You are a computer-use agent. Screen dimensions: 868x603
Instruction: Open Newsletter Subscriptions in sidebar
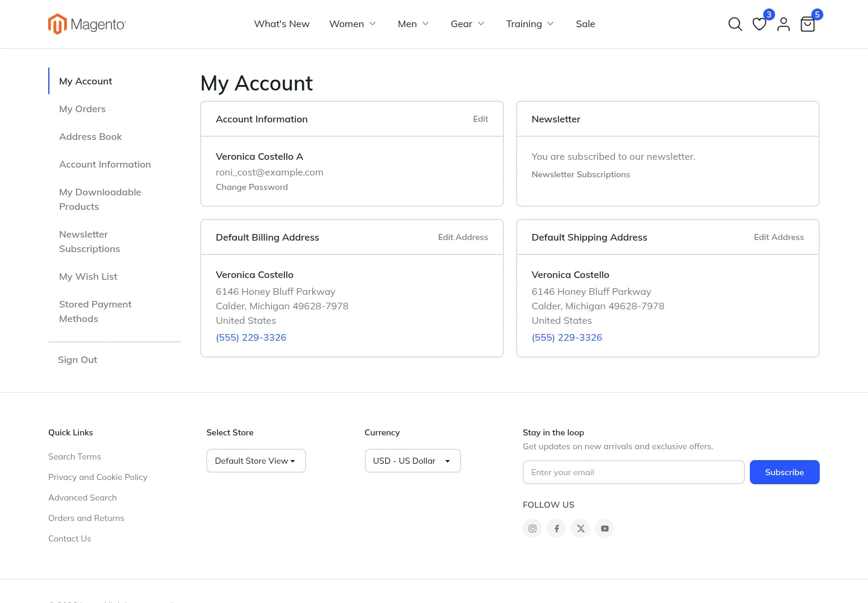89,242
